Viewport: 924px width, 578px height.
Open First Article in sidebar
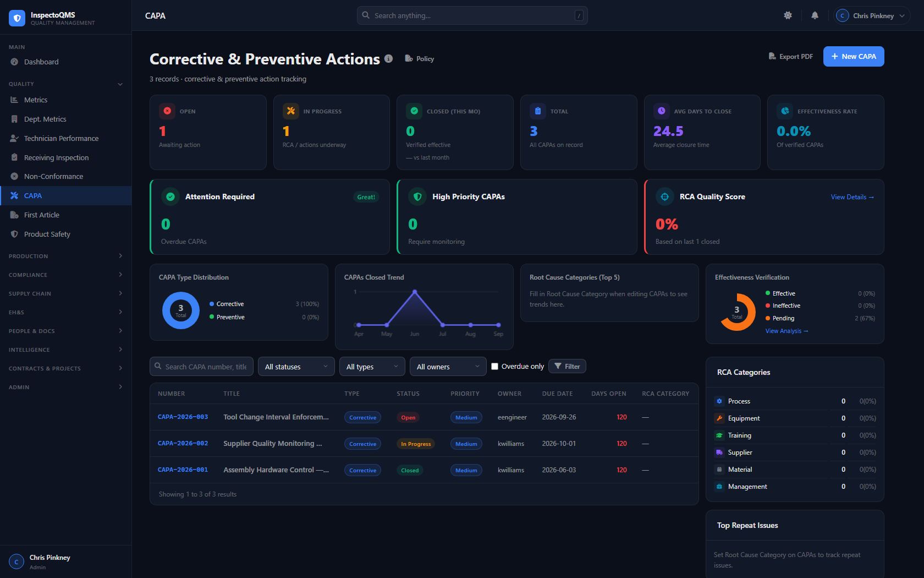point(65,215)
